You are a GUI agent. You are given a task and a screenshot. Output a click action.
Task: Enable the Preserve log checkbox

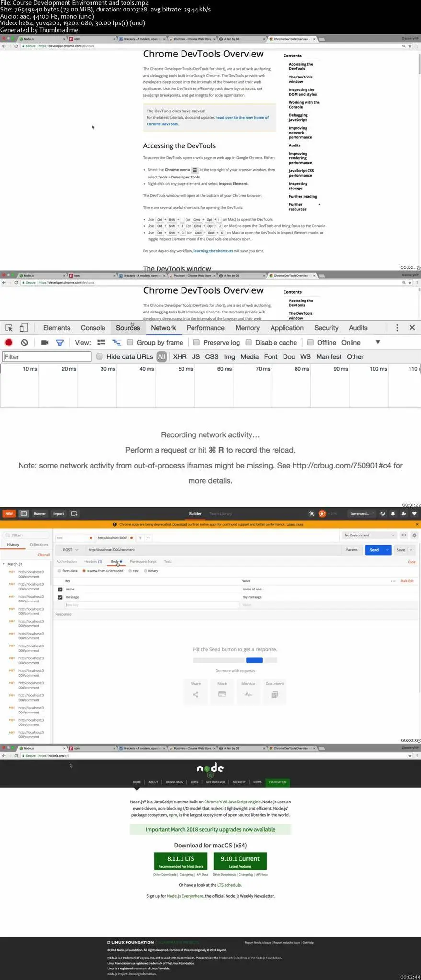pyautogui.click(x=196, y=343)
